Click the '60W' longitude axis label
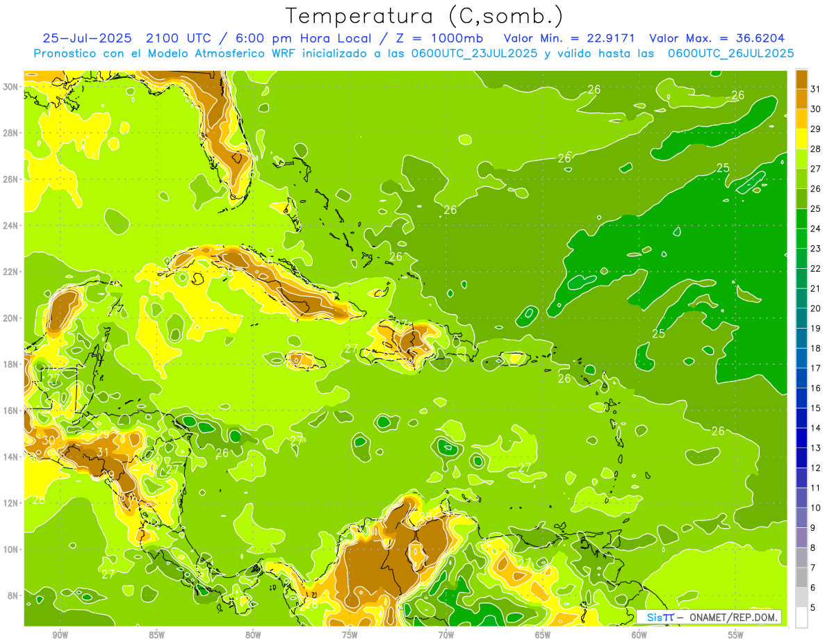The height and width of the screenshot is (644, 834). tap(639, 635)
